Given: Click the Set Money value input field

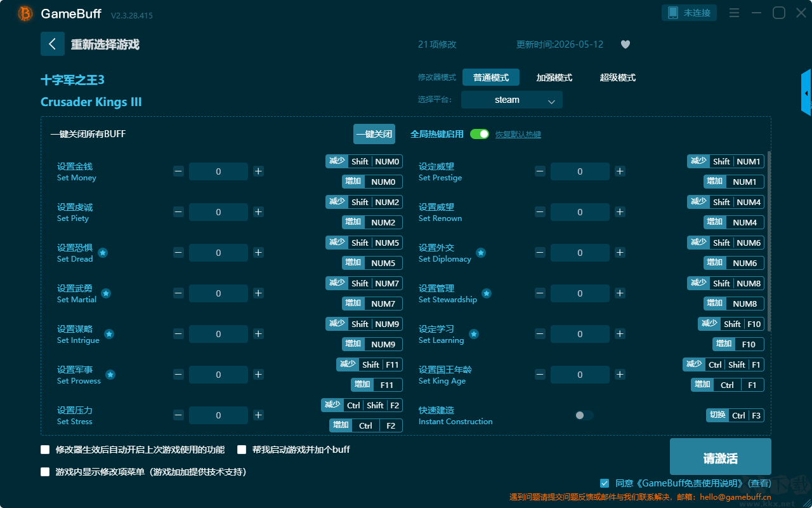Looking at the screenshot, I should point(218,171).
